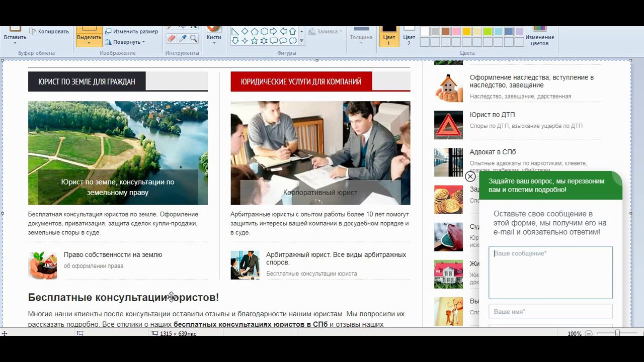Select the Color picker eyedropper tool
Image resolution: width=644 pixels, height=362 pixels.
[183, 39]
